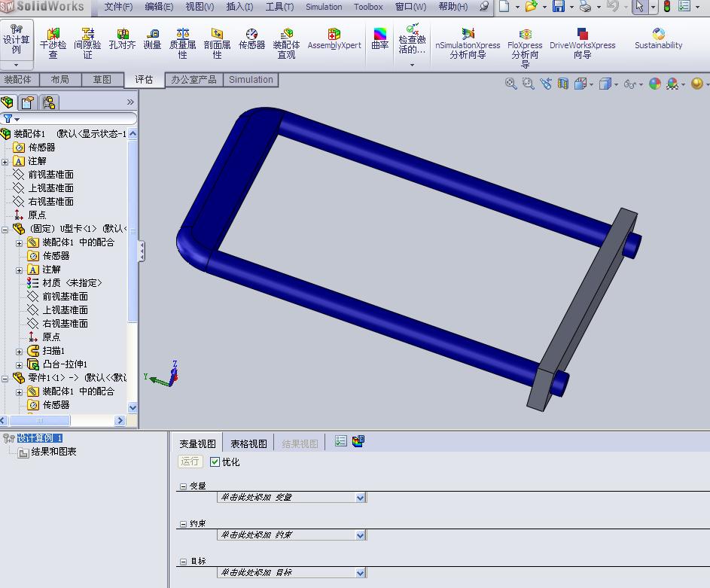Open the apply scene sphere icon

click(x=672, y=84)
